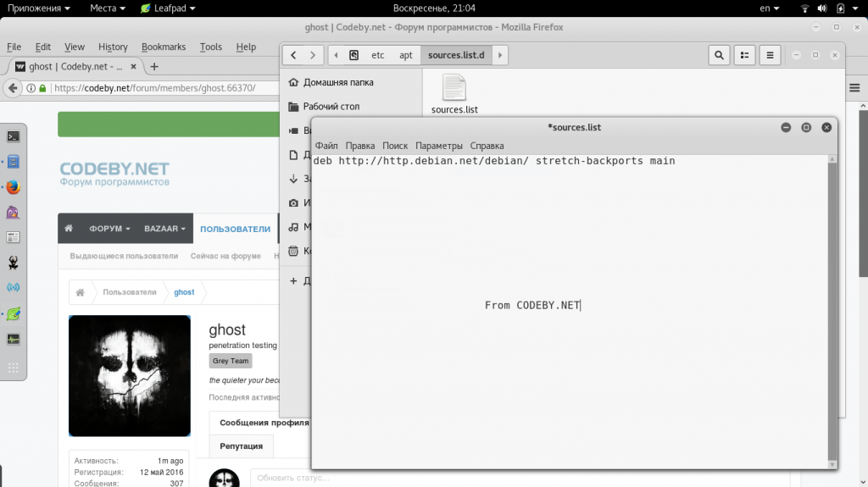The image size is (868, 487).
Task: Click the sources.list.d path segment
Action: click(x=456, y=55)
